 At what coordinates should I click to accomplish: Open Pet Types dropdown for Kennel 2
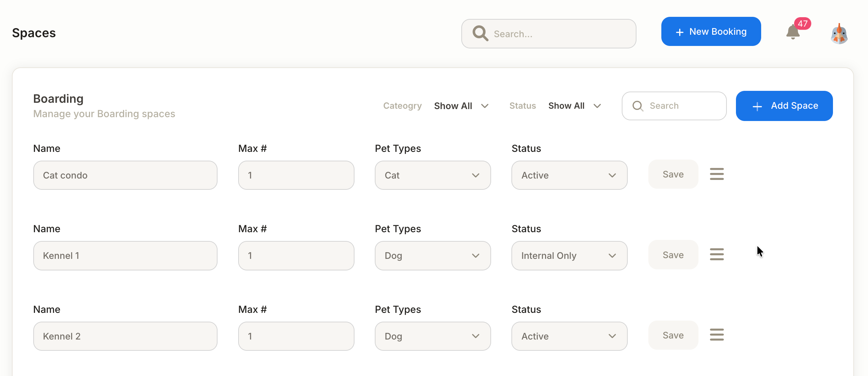[433, 336]
